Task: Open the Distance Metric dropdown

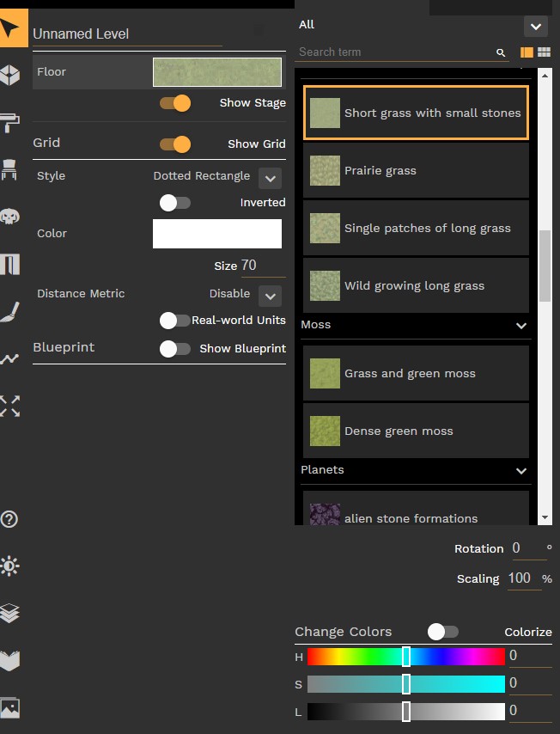Action: tap(270, 296)
